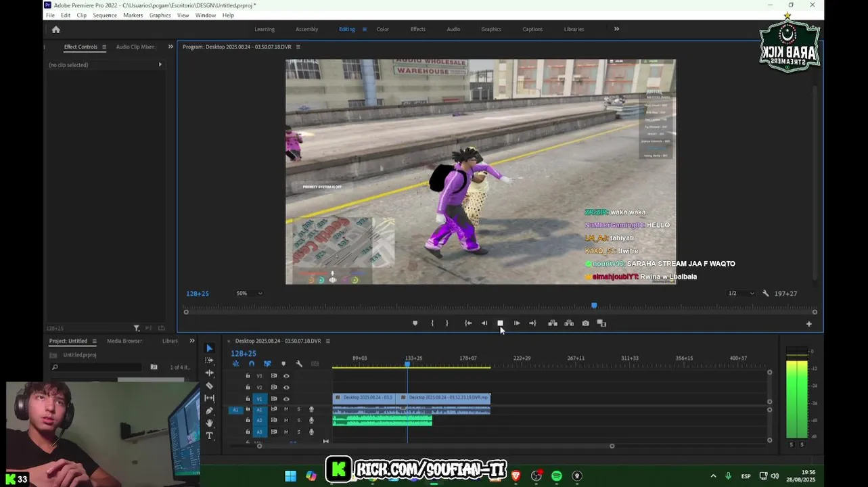This screenshot has height=487, width=868.
Task: Select the Razor tool
Action: [209, 386]
